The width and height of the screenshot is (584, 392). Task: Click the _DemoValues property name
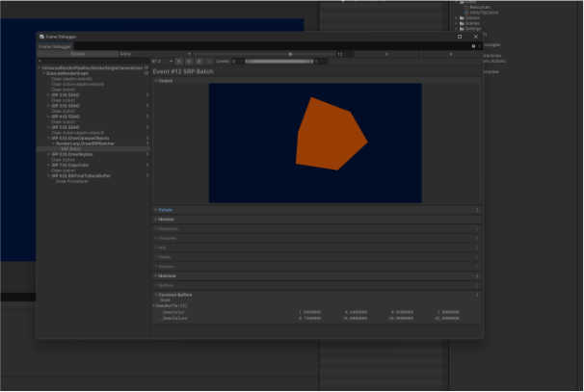pyautogui.click(x=173, y=319)
